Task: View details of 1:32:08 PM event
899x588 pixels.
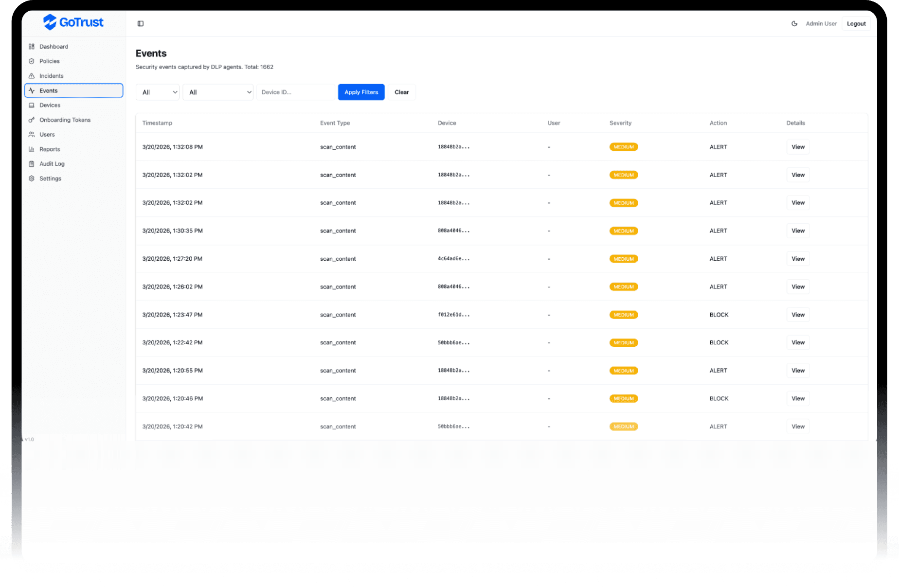Action: [x=798, y=147]
